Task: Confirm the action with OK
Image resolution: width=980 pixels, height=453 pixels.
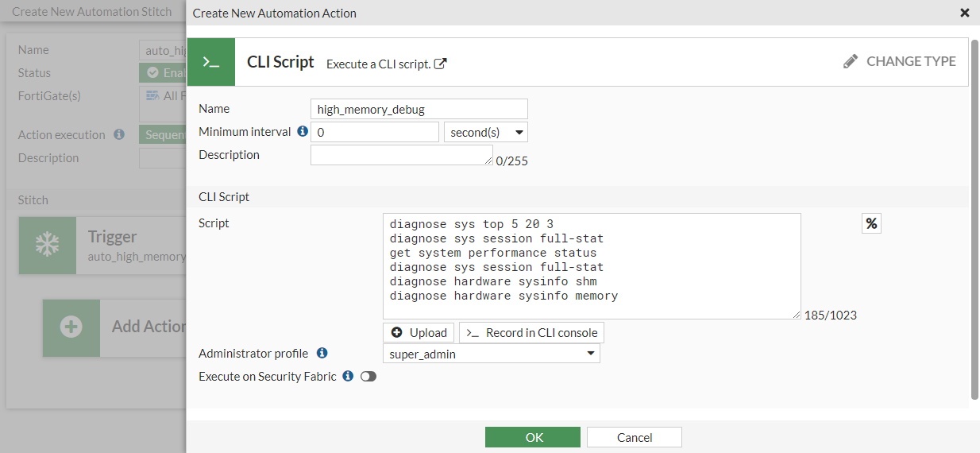Action: click(x=534, y=438)
